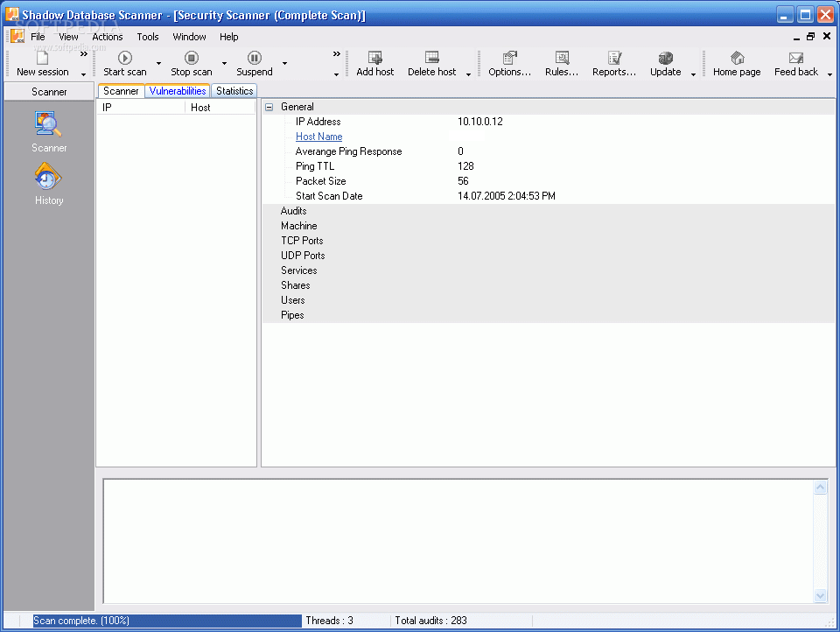The image size is (840, 632).
Task: Open the Tools menu
Action: pos(147,37)
